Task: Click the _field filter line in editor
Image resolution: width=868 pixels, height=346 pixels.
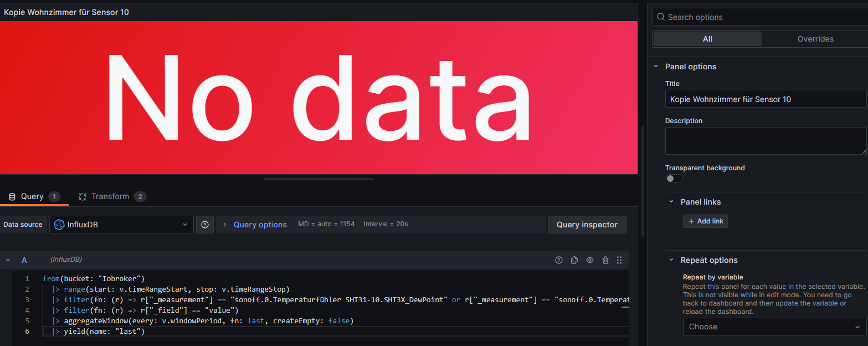Action: [x=146, y=310]
